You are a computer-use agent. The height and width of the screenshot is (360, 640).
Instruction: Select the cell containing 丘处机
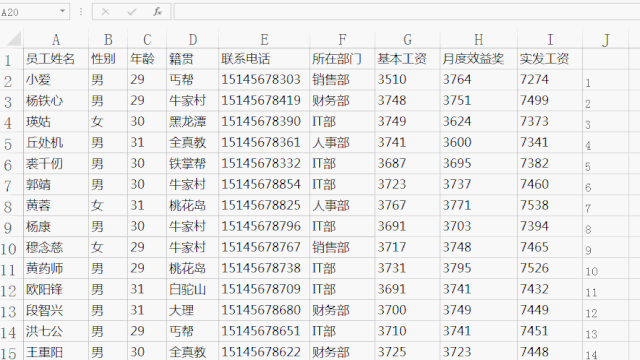click(x=56, y=142)
